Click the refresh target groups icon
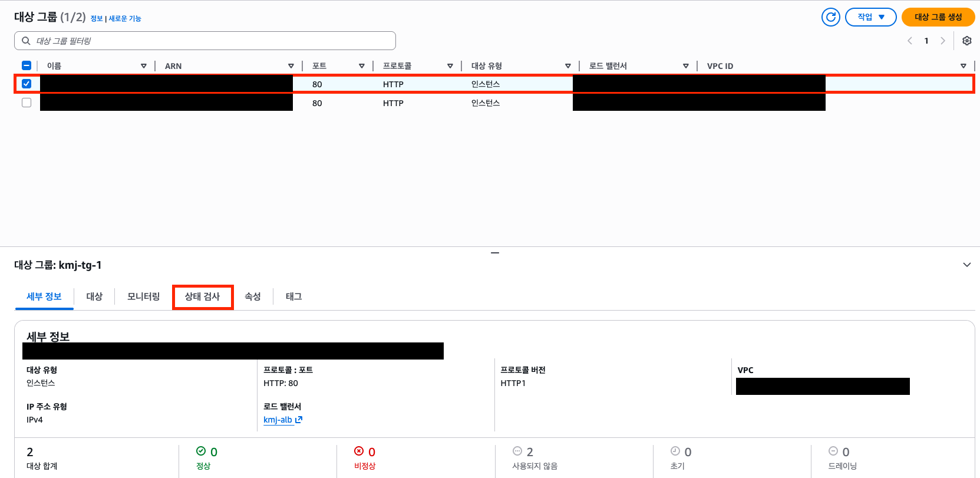The image size is (980, 478). point(830,17)
